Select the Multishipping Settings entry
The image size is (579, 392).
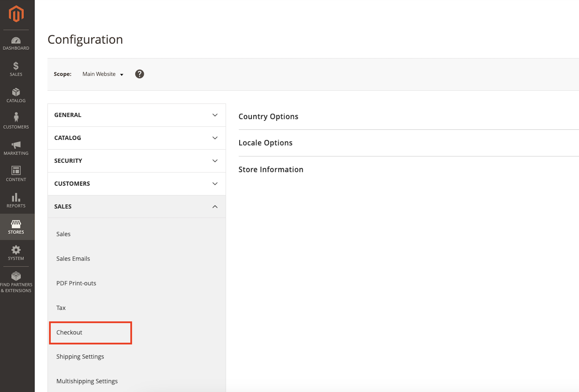pos(87,381)
